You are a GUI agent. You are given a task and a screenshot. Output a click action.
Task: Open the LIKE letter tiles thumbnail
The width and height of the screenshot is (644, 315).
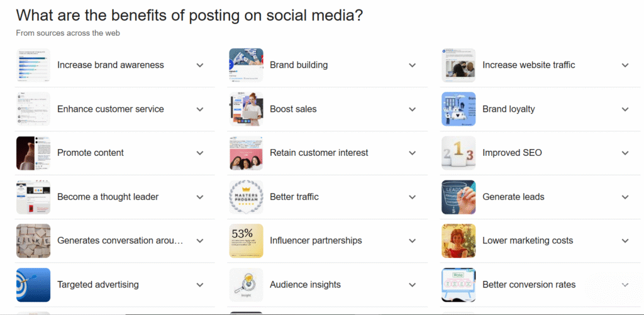click(33, 241)
